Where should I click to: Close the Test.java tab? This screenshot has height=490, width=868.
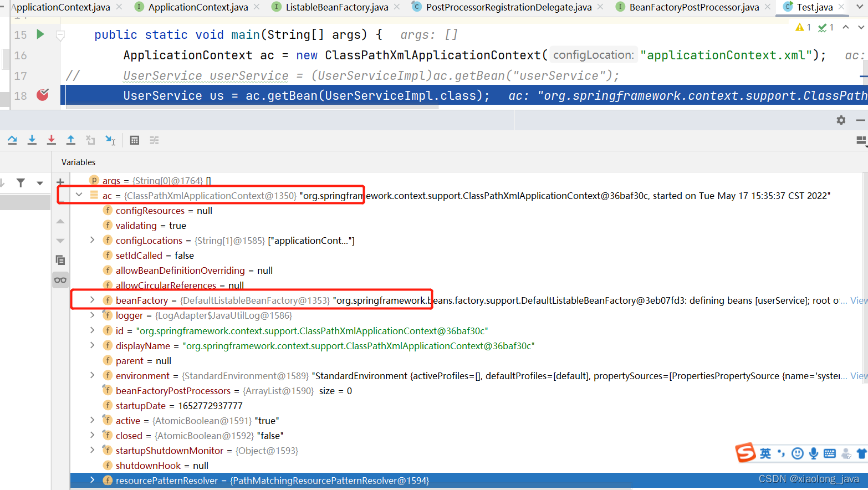pos(841,7)
